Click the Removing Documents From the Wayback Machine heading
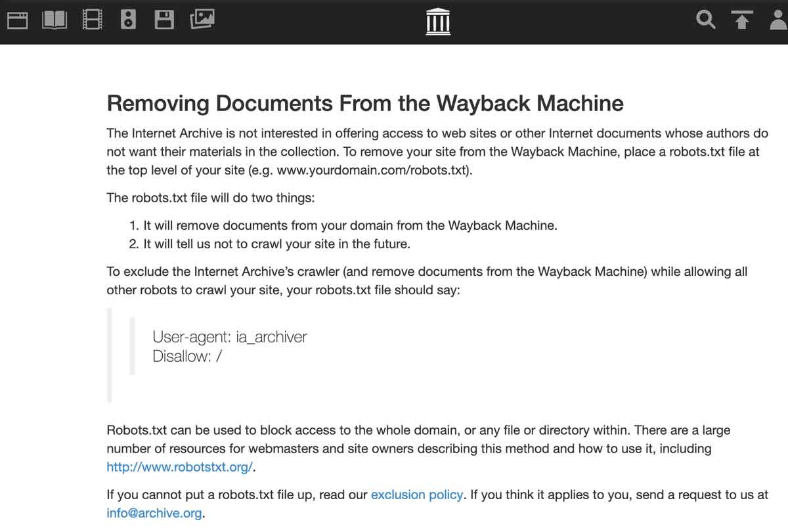788x532 pixels. tap(364, 103)
